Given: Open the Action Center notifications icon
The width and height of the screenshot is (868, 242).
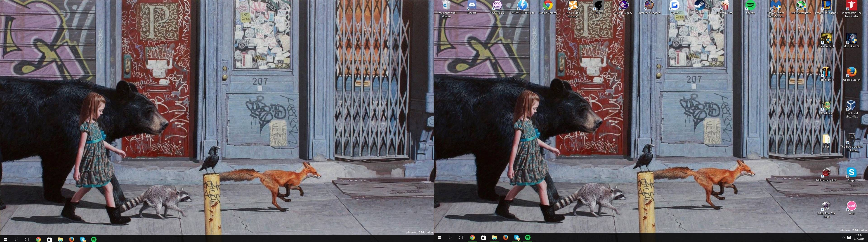Looking at the screenshot, I should tap(849, 237).
